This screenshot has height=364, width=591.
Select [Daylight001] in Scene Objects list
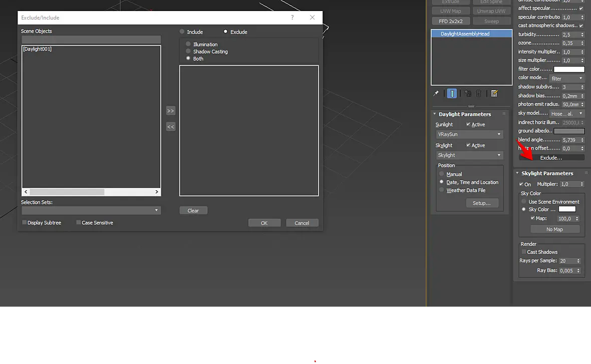click(x=38, y=49)
